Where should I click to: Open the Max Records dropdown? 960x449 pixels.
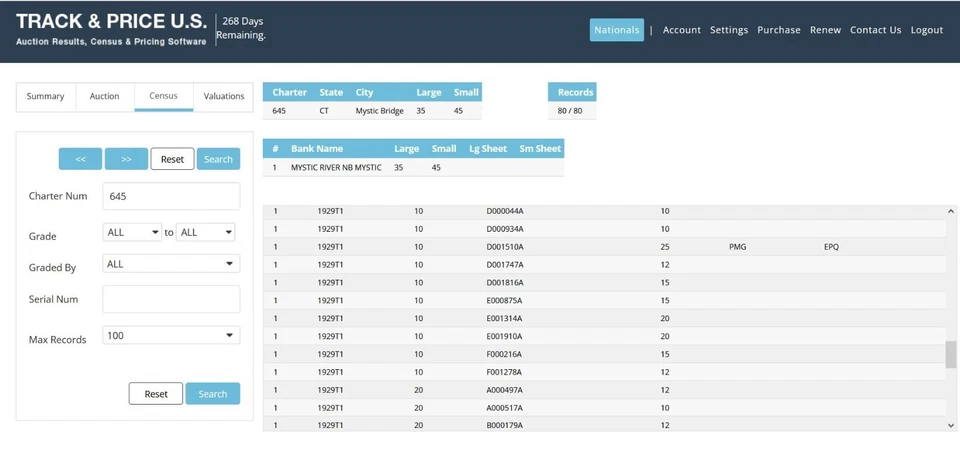171,336
